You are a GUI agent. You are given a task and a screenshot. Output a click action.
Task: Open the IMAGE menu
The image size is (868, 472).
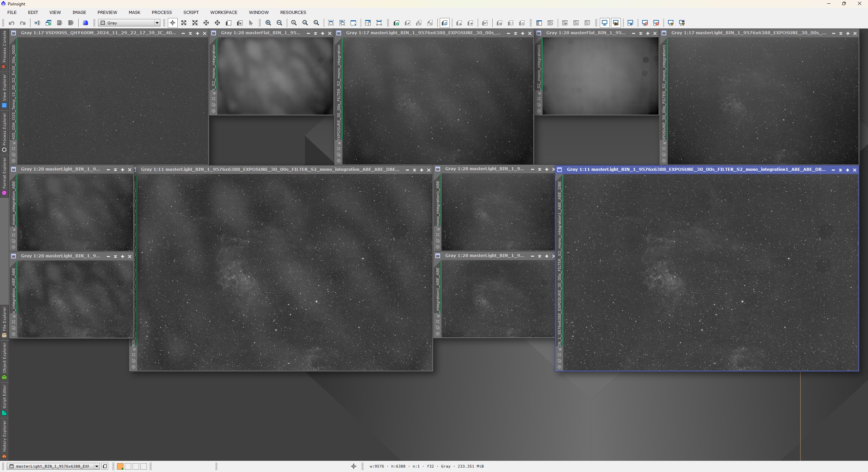(x=79, y=12)
